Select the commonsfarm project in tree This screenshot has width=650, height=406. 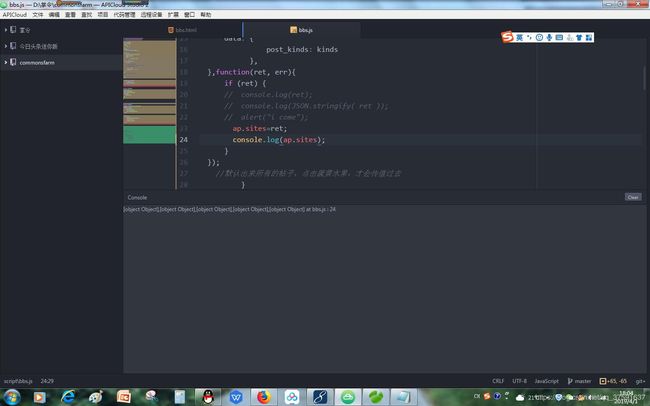click(37, 63)
